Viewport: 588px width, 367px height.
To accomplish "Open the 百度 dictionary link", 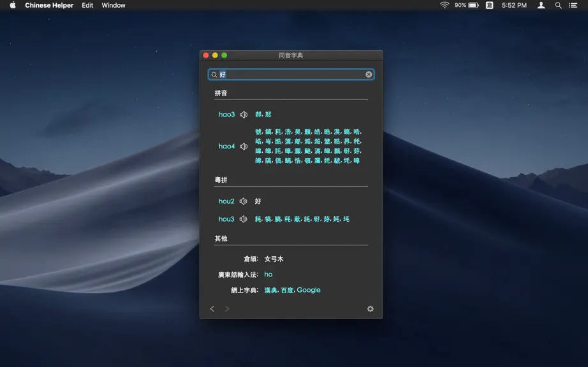I will tap(287, 291).
